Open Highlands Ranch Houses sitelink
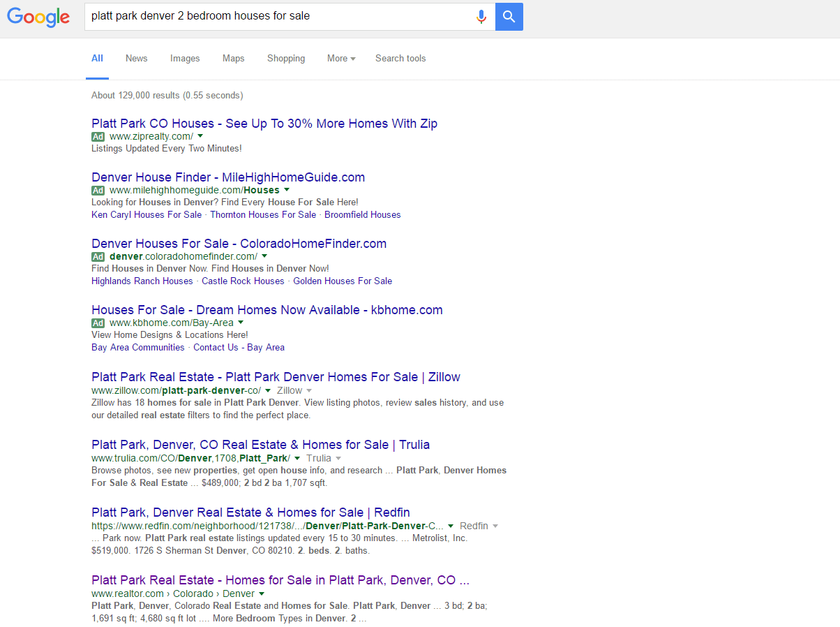 tap(142, 281)
